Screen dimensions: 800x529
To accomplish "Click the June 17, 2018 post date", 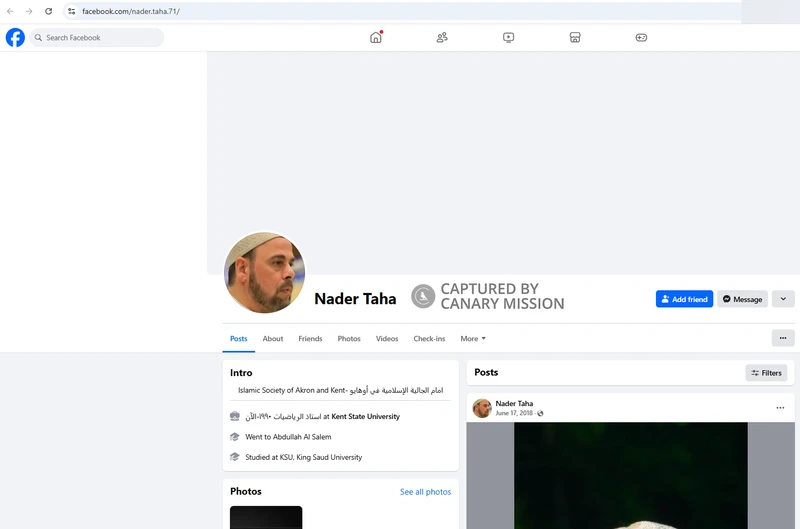I will coord(514,413).
